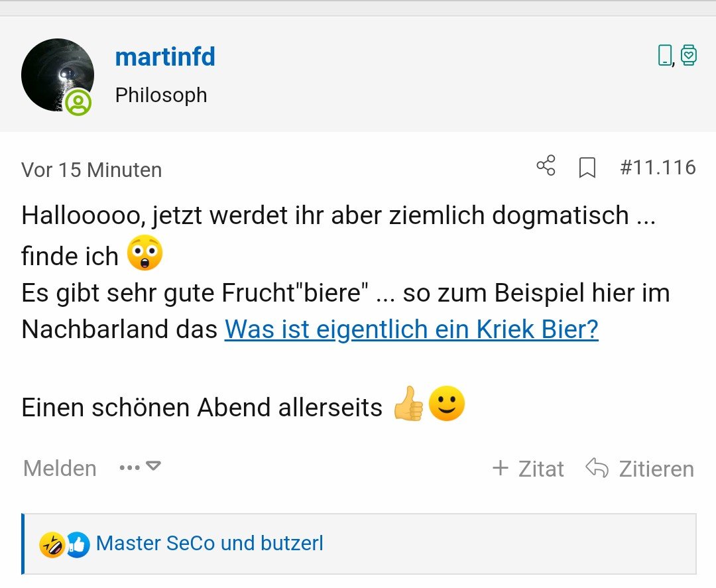Bookmark this post with the bookmark icon
716x588 pixels.
click(x=587, y=168)
